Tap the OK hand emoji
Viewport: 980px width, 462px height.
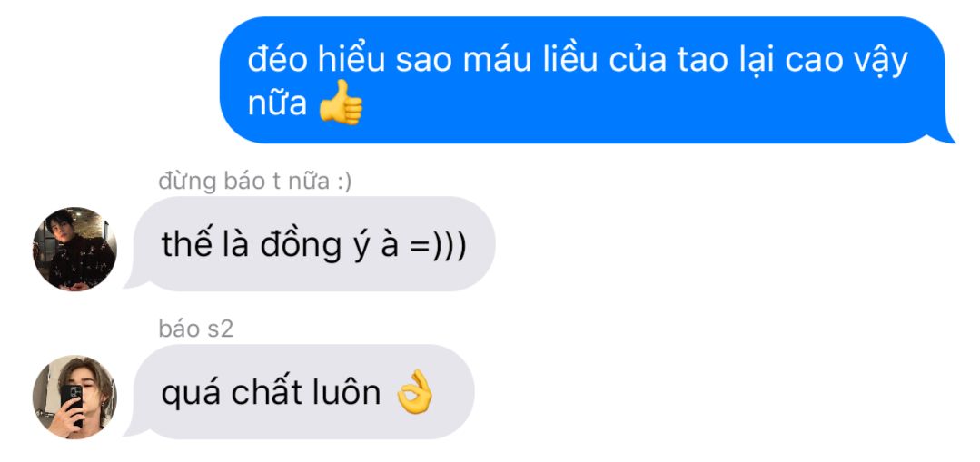point(416,392)
